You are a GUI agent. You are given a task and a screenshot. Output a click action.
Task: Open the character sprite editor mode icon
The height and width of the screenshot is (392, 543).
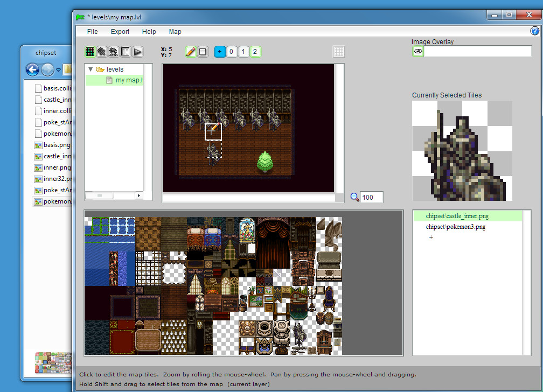click(114, 52)
